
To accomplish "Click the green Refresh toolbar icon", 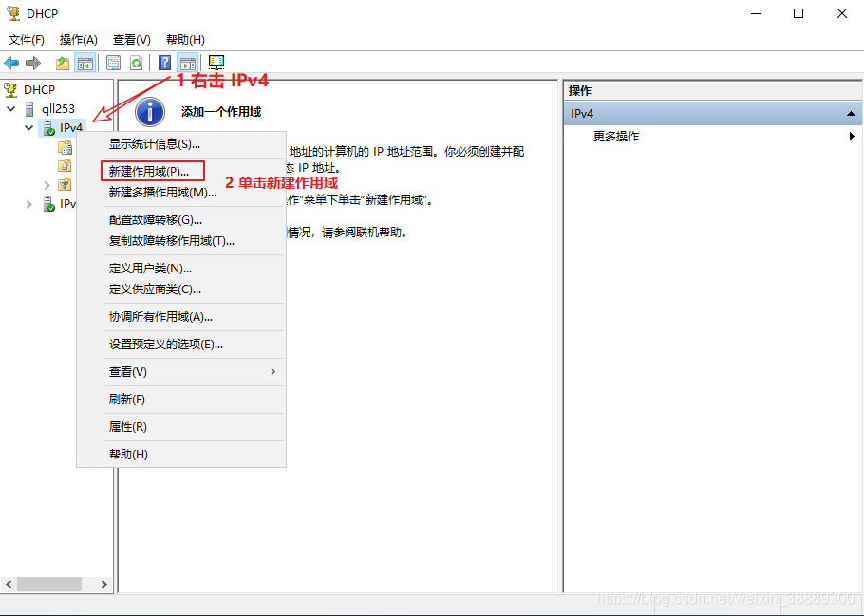I will [136, 64].
